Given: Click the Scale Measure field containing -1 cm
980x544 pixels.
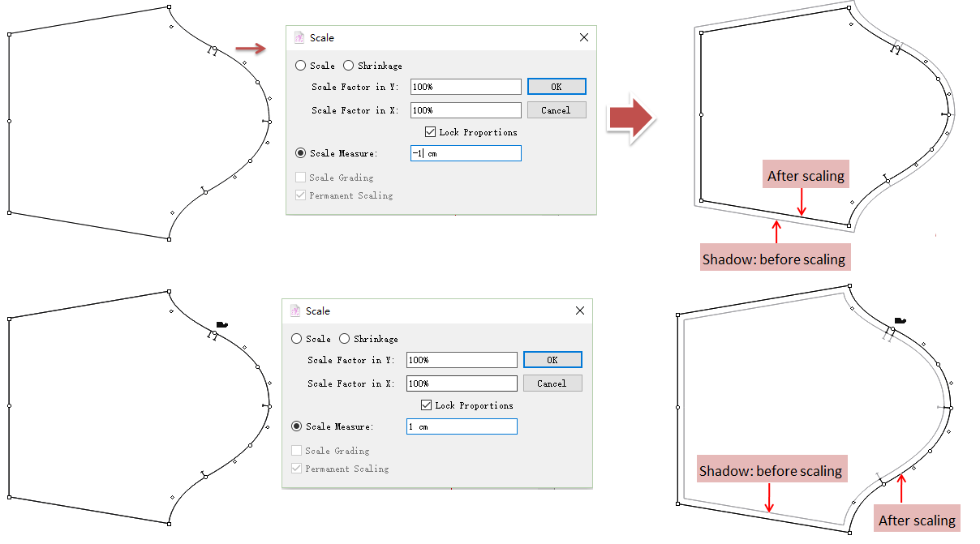Looking at the screenshot, I should tap(466, 153).
